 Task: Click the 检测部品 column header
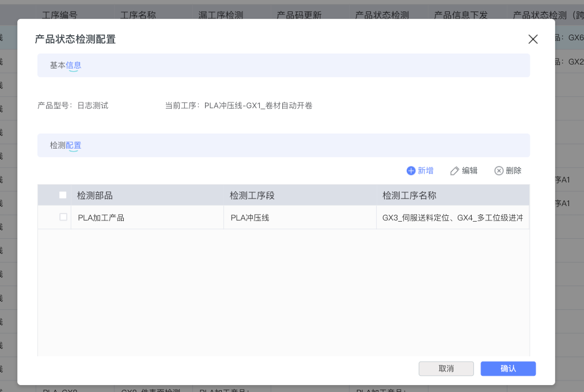pyautogui.click(x=94, y=196)
